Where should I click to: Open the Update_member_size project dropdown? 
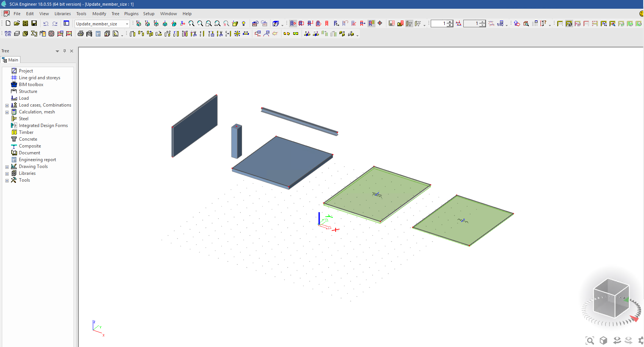click(x=127, y=24)
